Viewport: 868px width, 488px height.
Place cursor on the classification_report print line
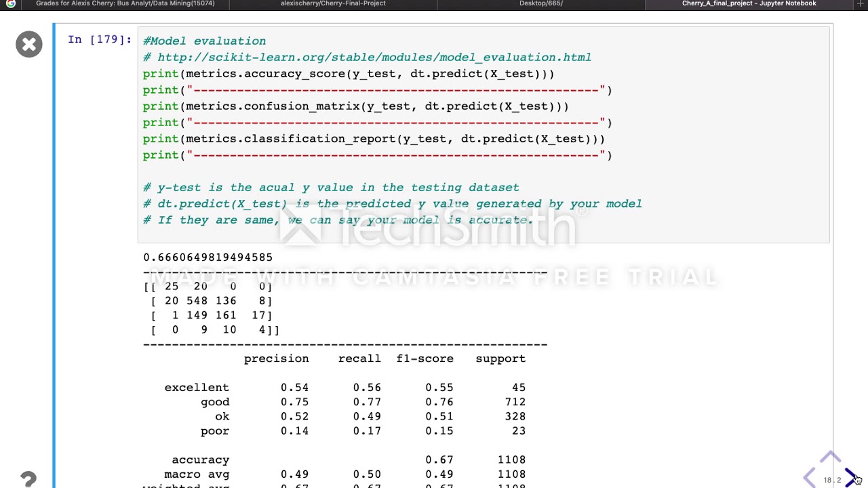(x=374, y=139)
